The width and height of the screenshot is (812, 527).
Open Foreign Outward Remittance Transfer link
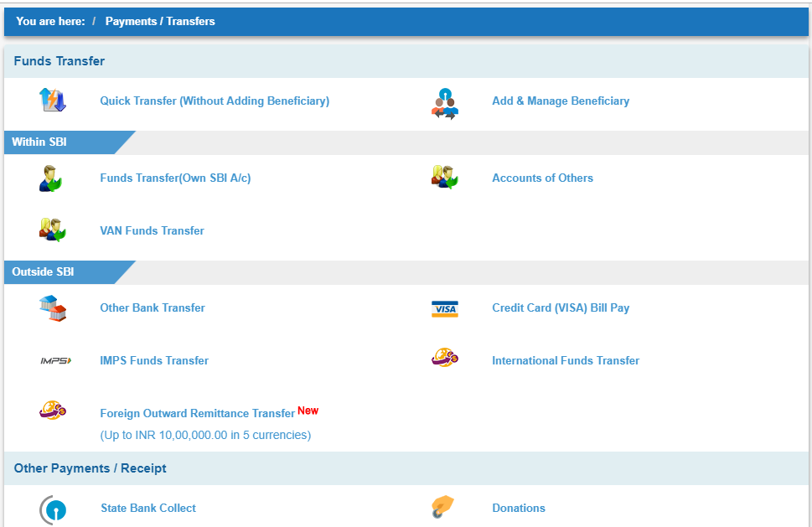tap(197, 414)
